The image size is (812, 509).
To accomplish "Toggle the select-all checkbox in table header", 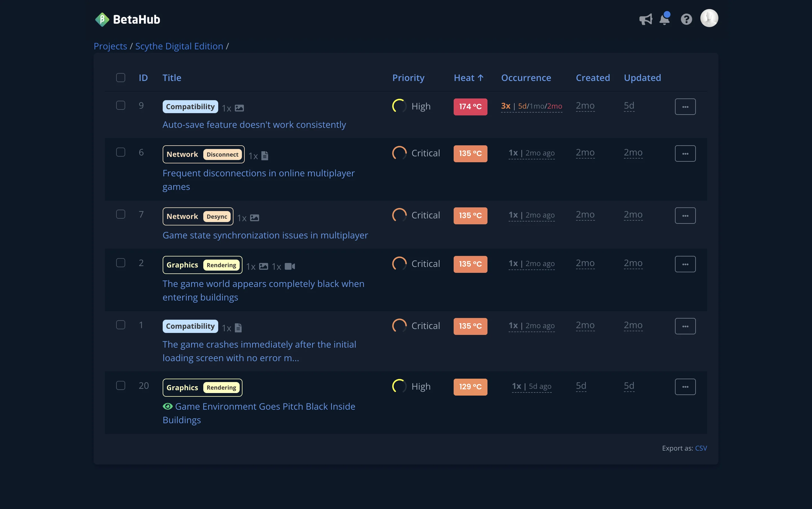I will tap(120, 77).
